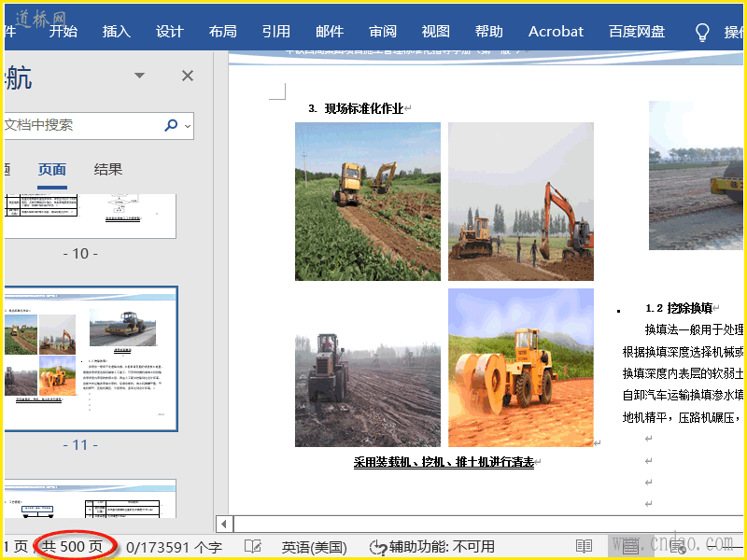Click the caption 采用装载机、挖机、推土机进行清表
The image size is (747, 560).
[444, 462]
